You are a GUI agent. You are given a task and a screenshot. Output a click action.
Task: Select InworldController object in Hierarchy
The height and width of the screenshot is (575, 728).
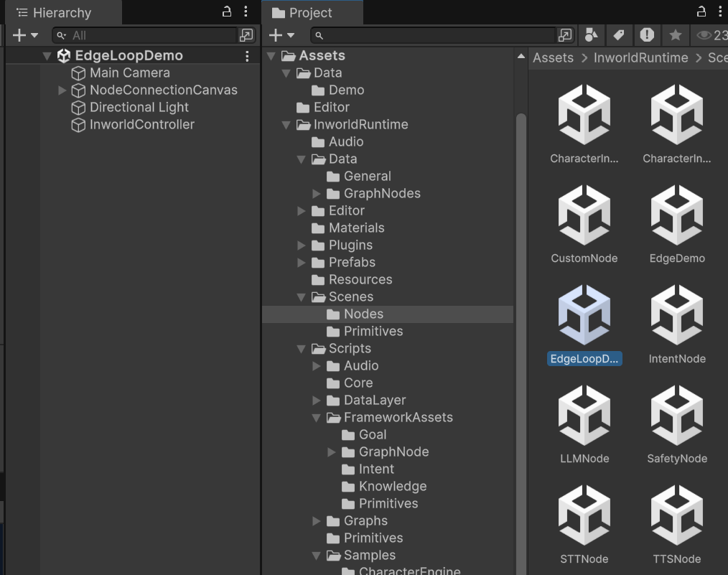click(141, 124)
